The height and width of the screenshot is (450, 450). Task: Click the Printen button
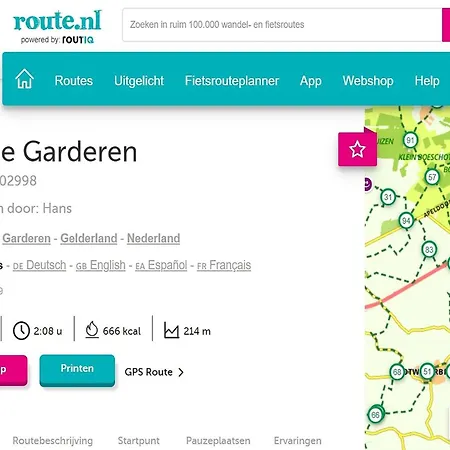[x=77, y=370]
